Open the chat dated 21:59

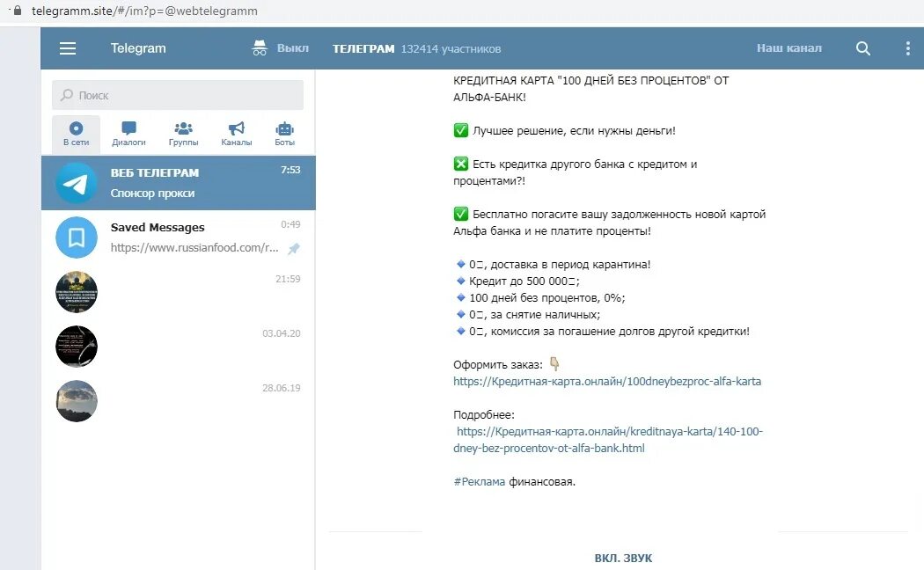tap(179, 292)
